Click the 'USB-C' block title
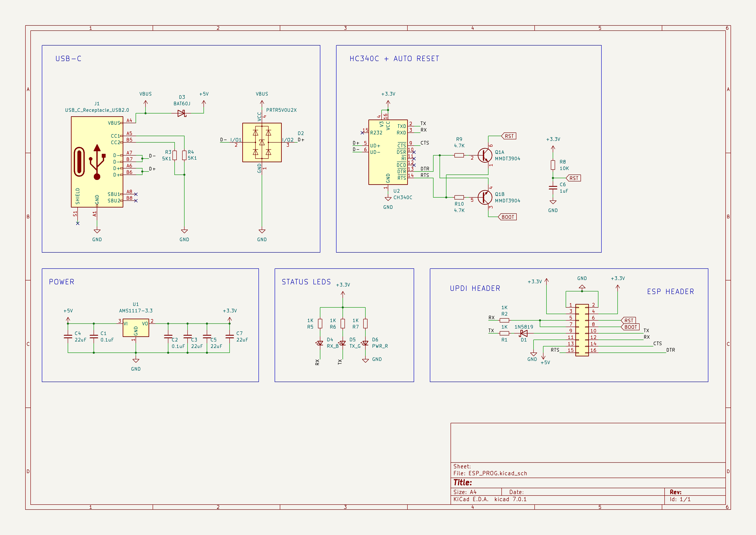 68,59
